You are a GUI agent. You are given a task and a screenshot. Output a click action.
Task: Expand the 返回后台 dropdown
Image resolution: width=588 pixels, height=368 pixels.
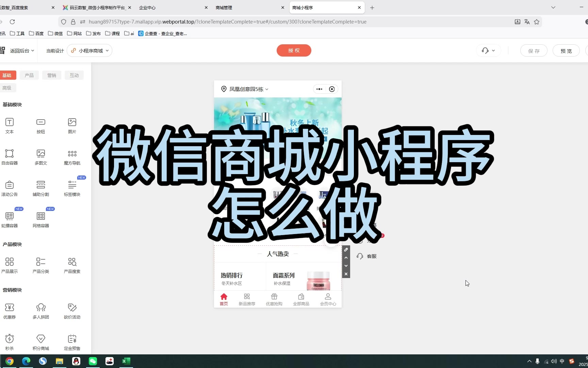tap(22, 51)
